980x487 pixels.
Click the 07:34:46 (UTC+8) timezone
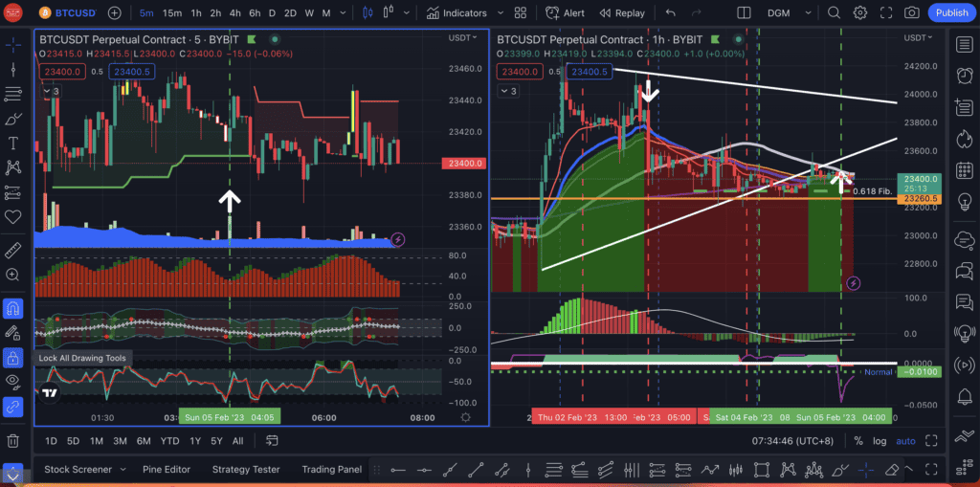tap(792, 441)
